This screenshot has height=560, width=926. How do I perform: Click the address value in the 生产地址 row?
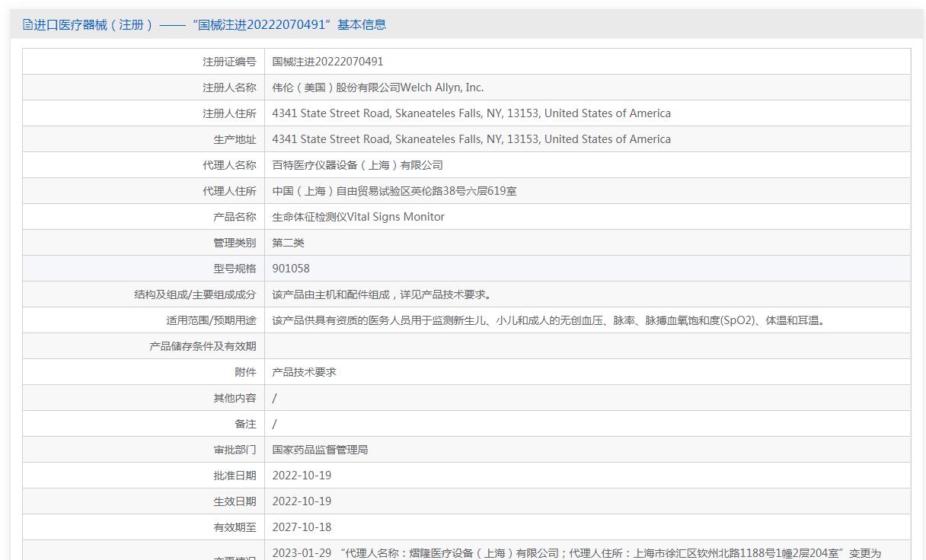[471, 139]
